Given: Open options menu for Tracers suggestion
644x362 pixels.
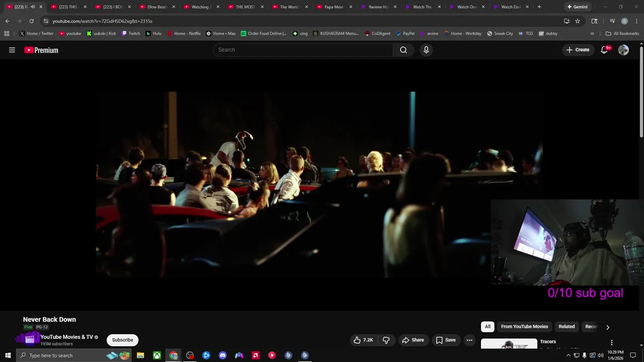Looking at the screenshot, I should pos(612,342).
